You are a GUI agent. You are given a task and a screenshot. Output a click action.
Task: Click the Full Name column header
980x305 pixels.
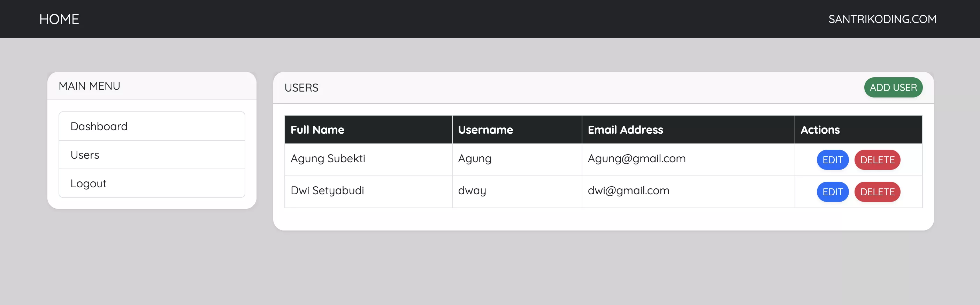pyautogui.click(x=368, y=130)
